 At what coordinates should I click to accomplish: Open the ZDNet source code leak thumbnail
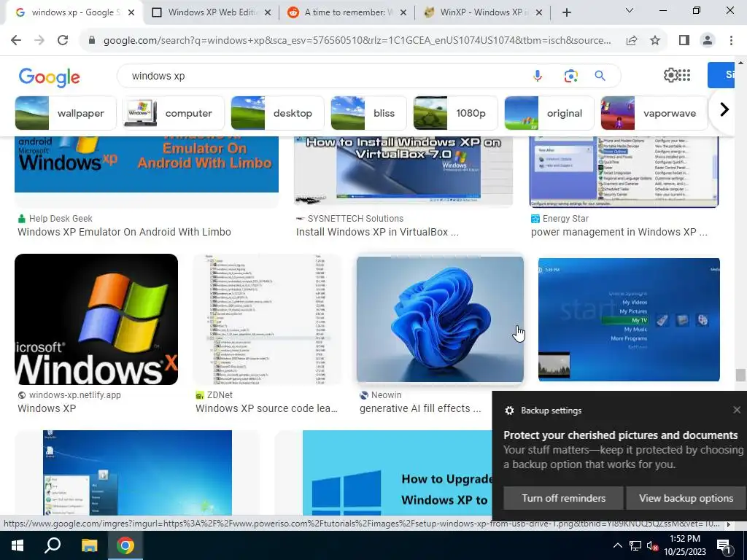tap(267, 319)
